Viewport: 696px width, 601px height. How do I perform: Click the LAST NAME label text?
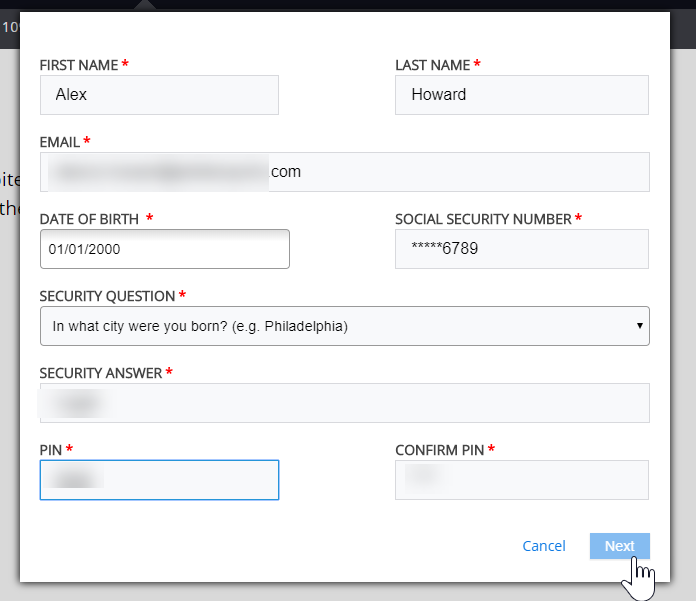[432, 65]
